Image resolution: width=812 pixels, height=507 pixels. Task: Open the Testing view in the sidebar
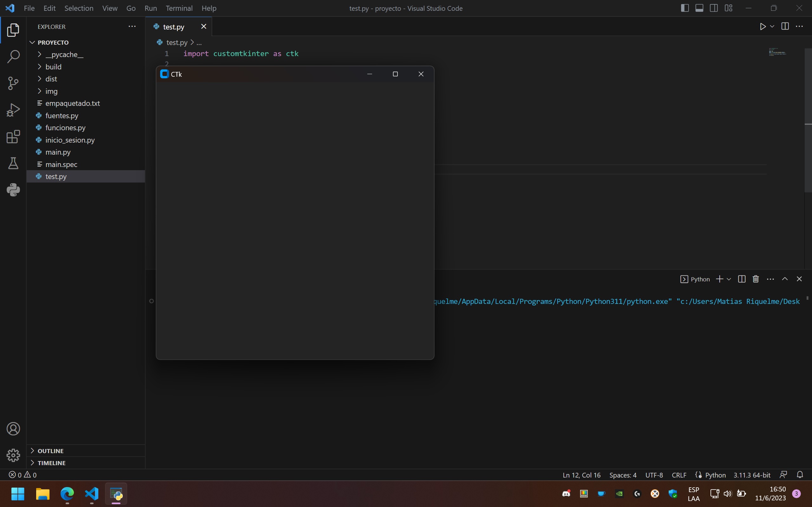pyautogui.click(x=13, y=163)
